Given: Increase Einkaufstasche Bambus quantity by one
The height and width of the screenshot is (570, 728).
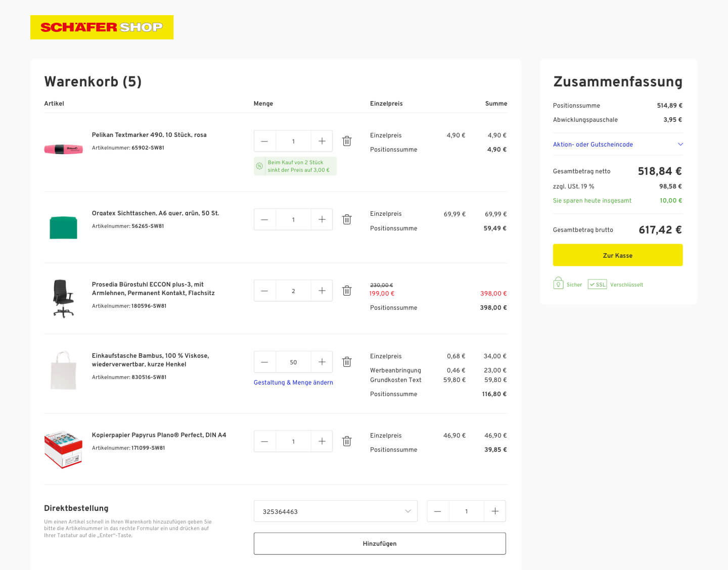Looking at the screenshot, I should coord(322,362).
